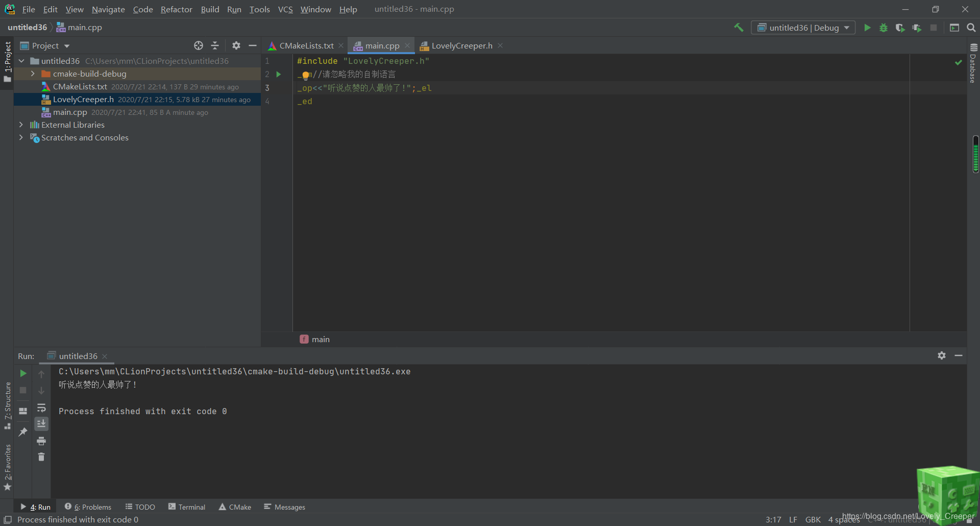Click the stop button in top toolbar
The image size is (980, 526).
934,28
